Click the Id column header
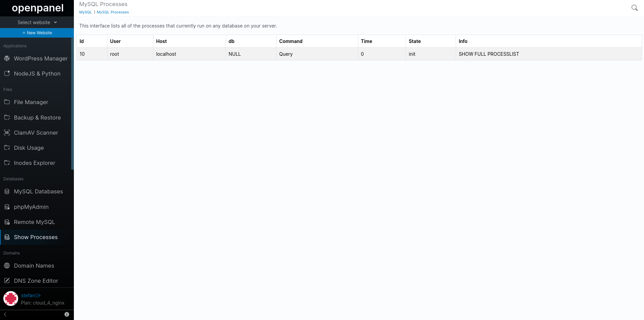The height and width of the screenshot is (320, 644). [92, 41]
